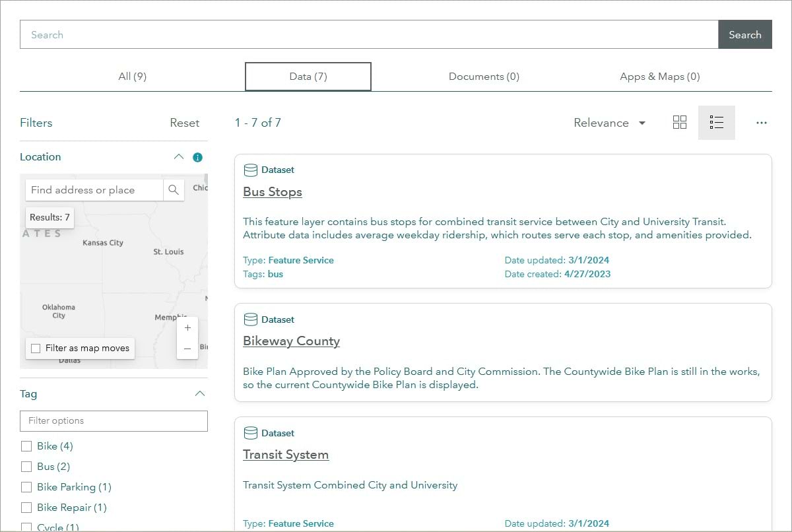Collapse the Location filter section
792x532 pixels.
click(x=178, y=157)
